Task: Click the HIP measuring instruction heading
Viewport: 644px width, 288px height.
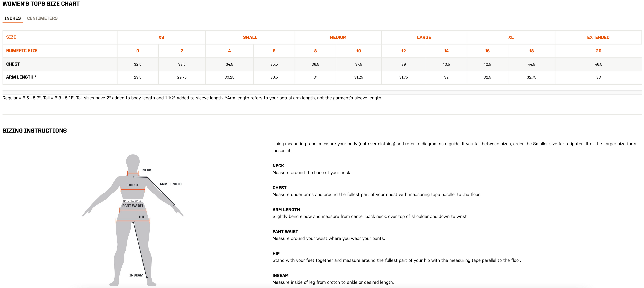Action: (x=276, y=253)
